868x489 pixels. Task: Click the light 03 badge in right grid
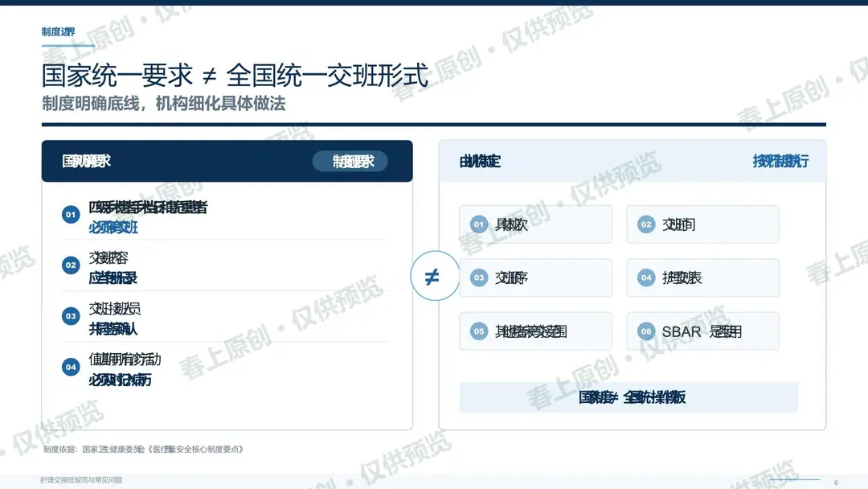479,277
